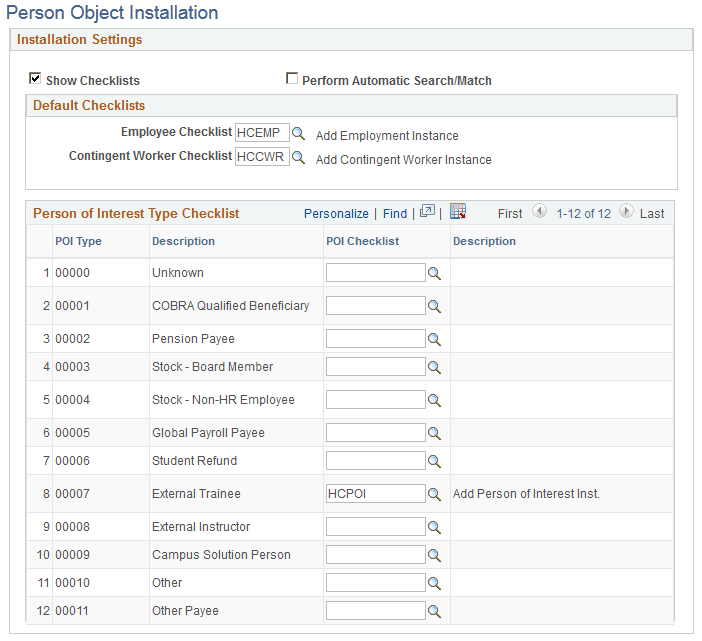Sort by POI Type column header
The height and width of the screenshot is (641, 702).
(x=78, y=241)
